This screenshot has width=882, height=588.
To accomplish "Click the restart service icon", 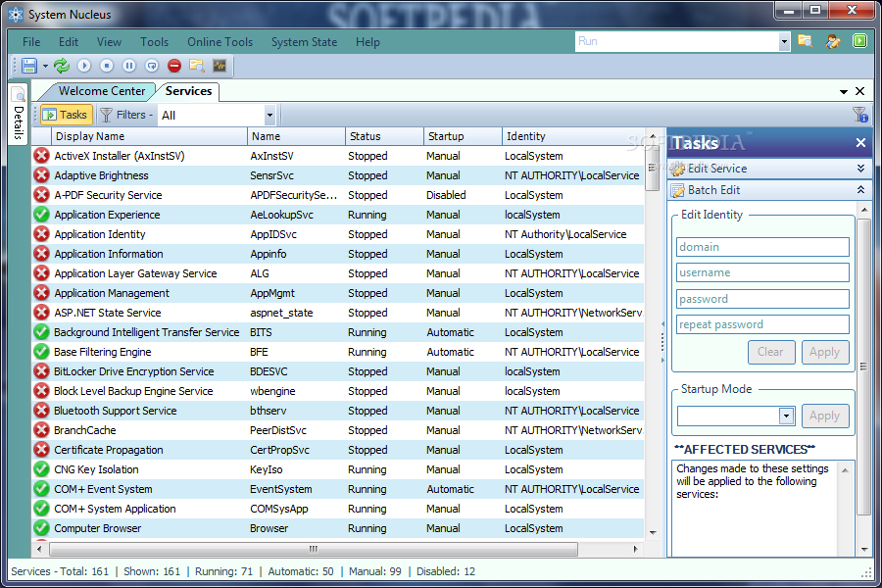I will tap(152, 66).
